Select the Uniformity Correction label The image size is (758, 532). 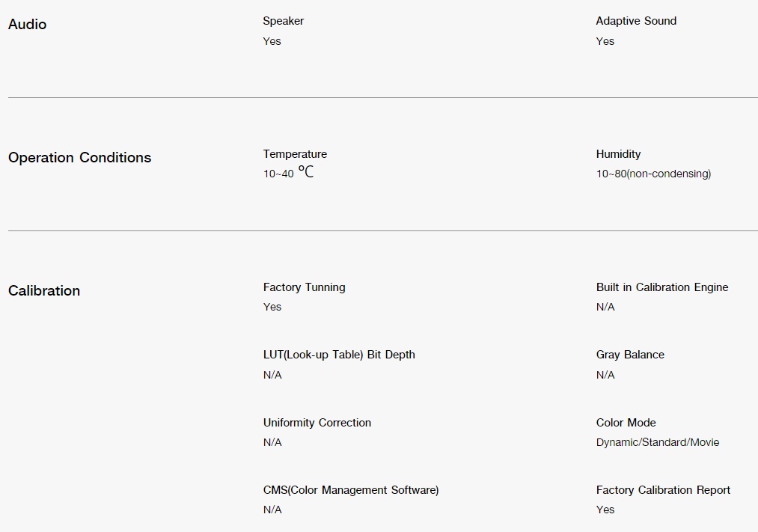pos(317,423)
